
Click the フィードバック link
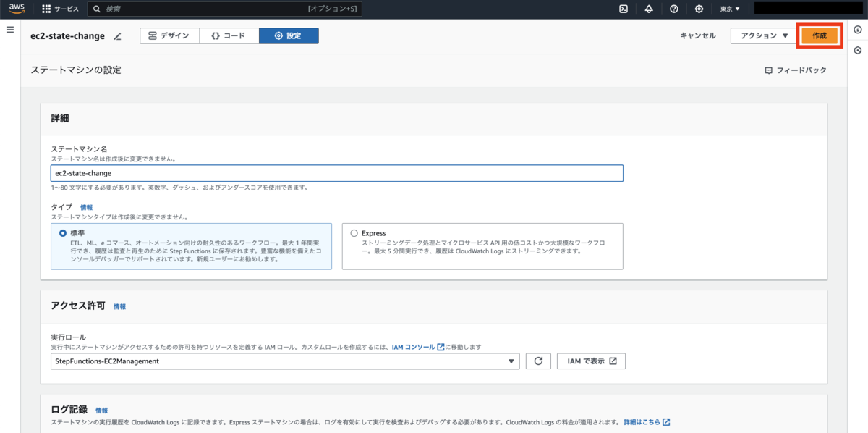tap(801, 71)
